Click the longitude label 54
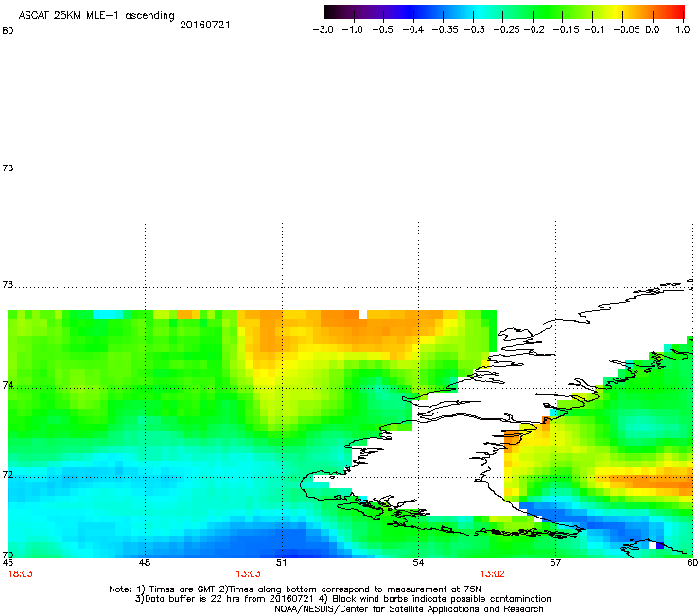The image size is (700, 615). click(418, 563)
